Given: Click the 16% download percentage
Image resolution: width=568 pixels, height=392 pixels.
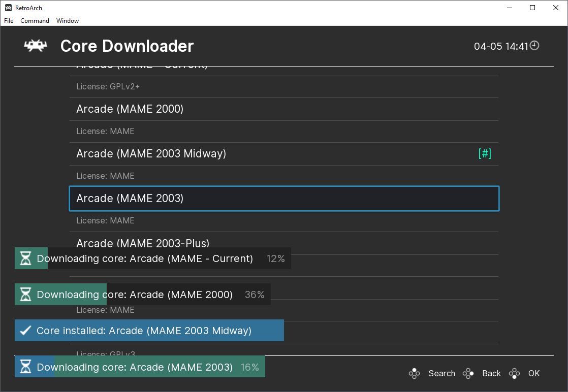Looking at the screenshot, I should [249, 367].
